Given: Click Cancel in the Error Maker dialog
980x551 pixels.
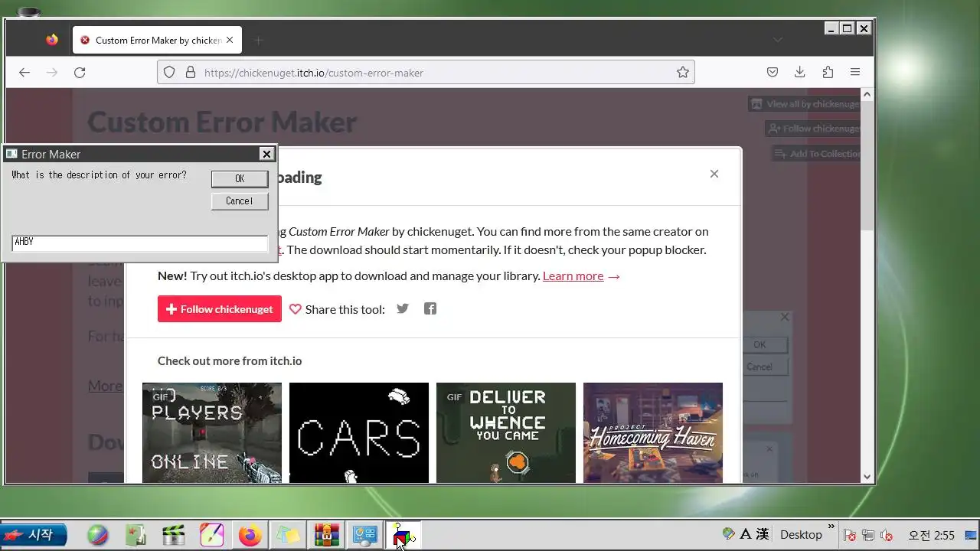Looking at the screenshot, I should [x=240, y=201].
